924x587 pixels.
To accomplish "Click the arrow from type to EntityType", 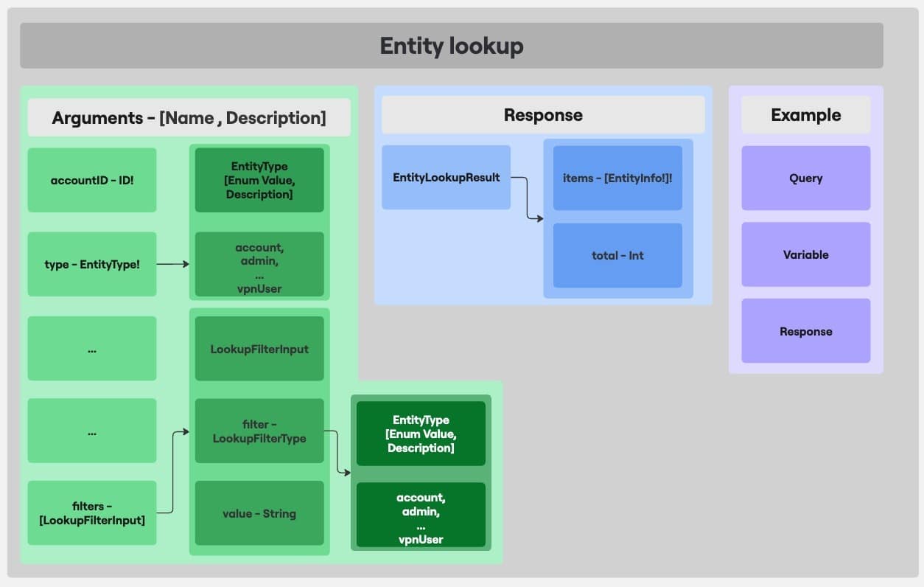I will tap(173, 264).
